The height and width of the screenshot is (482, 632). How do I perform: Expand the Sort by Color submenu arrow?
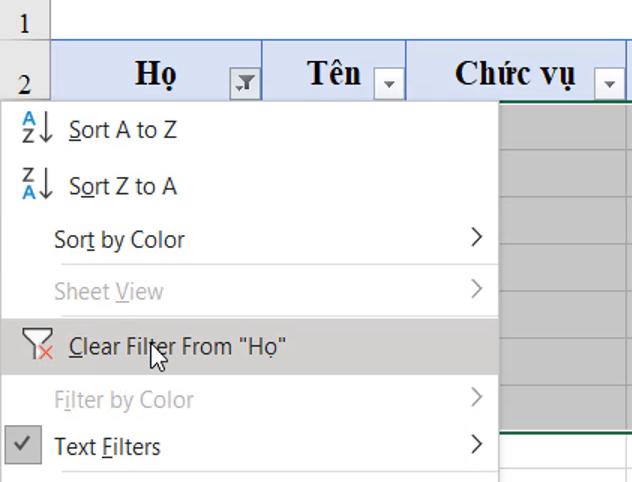pyautogui.click(x=476, y=238)
